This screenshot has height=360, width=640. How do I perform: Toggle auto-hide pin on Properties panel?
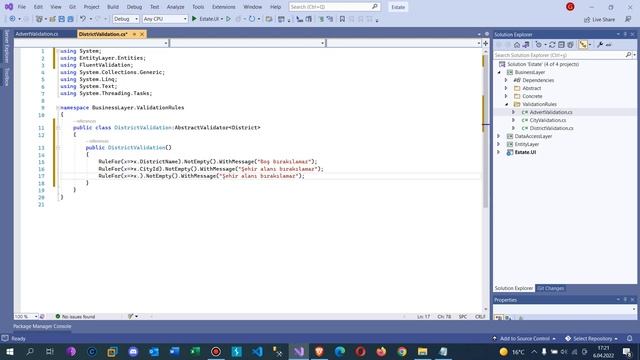pyautogui.click(x=625, y=300)
